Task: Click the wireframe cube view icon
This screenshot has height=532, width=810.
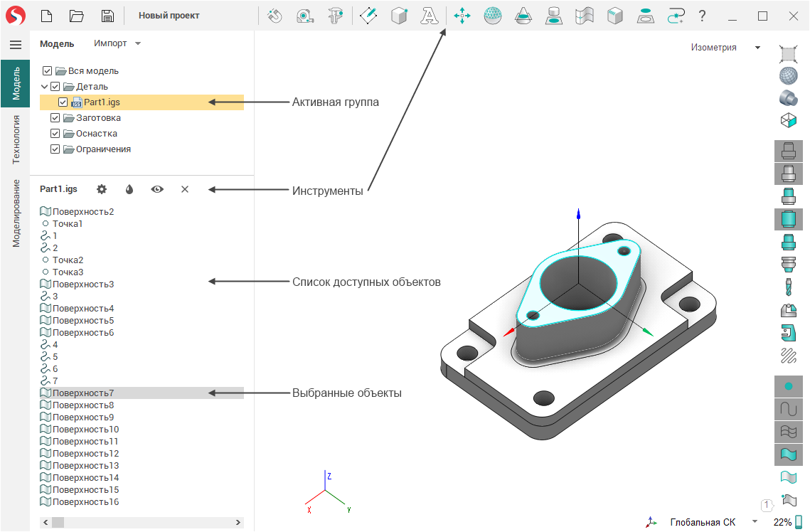Action: tap(788, 120)
